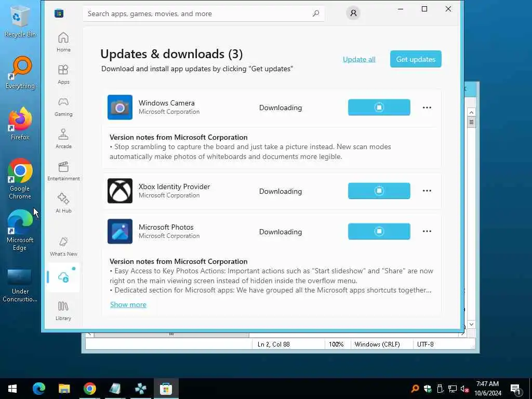Screen dimensions: 532x399
Task: Go to the Gaming section
Action: coord(63,107)
